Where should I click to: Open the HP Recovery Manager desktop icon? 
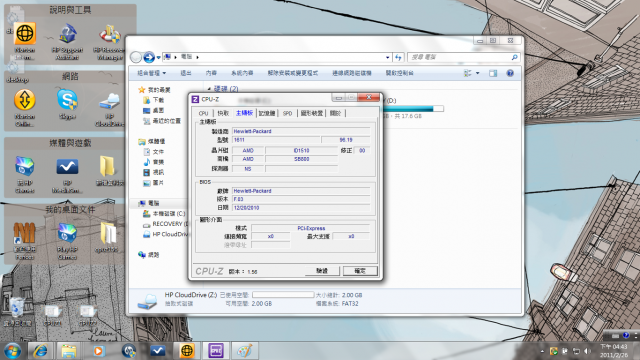[x=109, y=41]
